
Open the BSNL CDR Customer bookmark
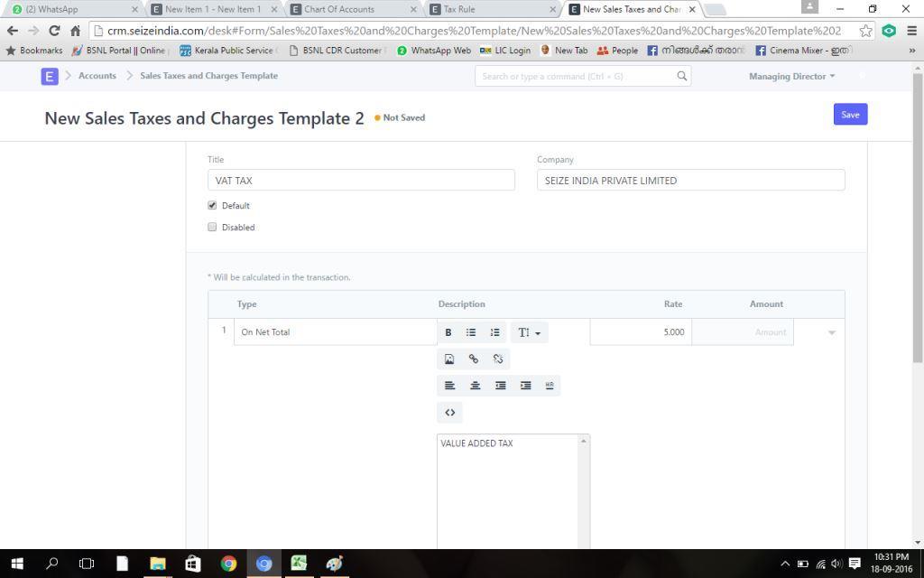[x=336, y=51]
